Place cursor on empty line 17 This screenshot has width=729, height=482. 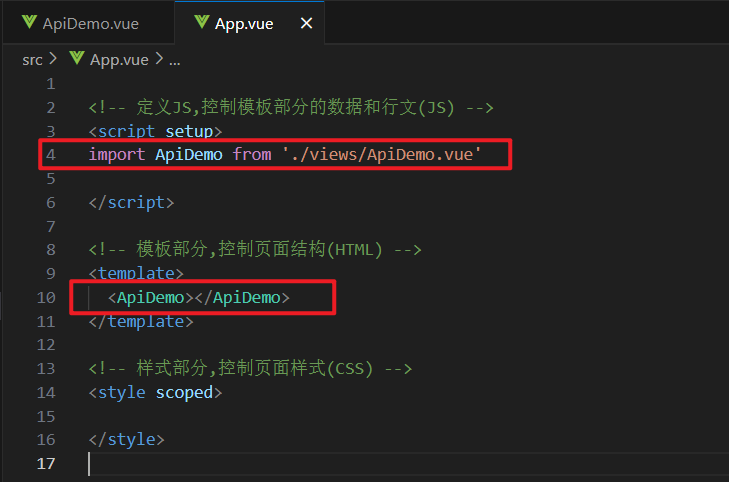[x=409, y=464]
